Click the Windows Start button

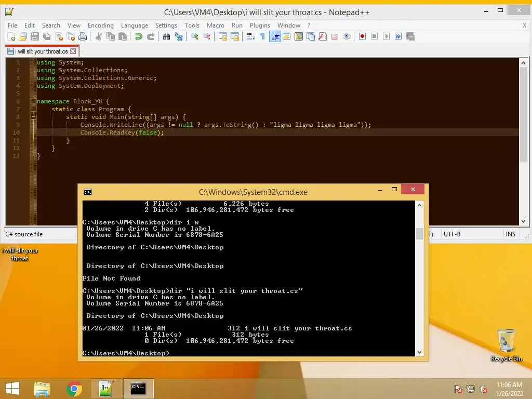tap(12, 389)
